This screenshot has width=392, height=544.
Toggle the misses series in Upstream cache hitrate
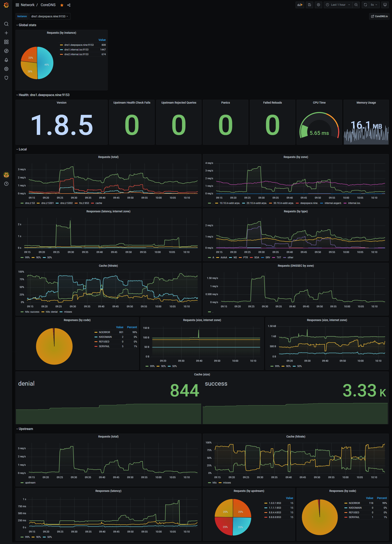[x=227, y=483]
